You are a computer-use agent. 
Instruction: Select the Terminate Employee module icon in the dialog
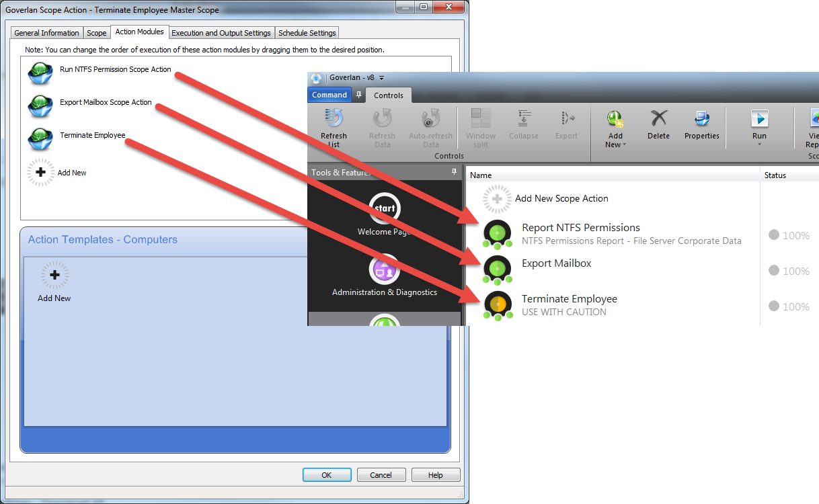[x=40, y=138]
